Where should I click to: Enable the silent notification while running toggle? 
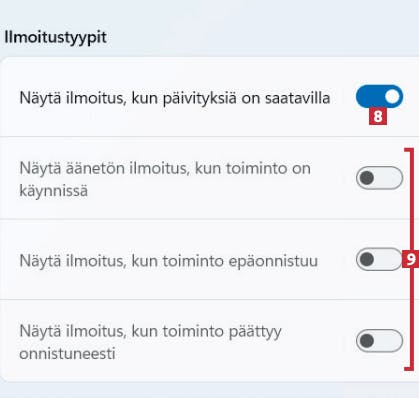click(379, 178)
